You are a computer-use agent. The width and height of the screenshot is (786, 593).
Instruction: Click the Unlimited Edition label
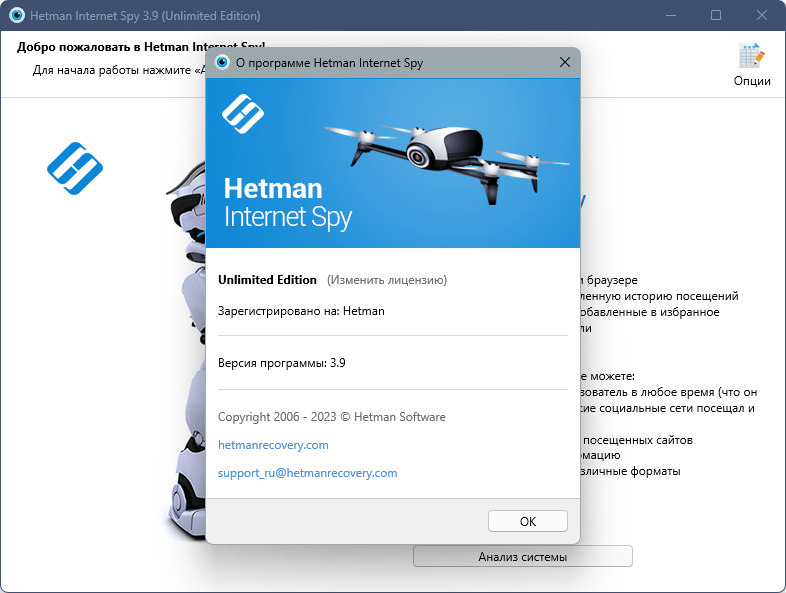(x=267, y=280)
